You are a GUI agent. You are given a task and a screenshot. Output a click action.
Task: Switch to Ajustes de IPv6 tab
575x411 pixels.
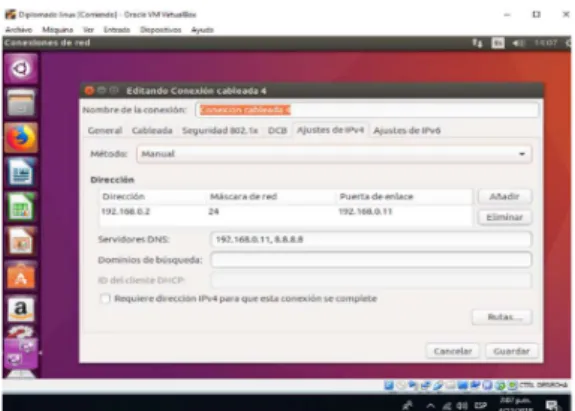[x=407, y=131]
